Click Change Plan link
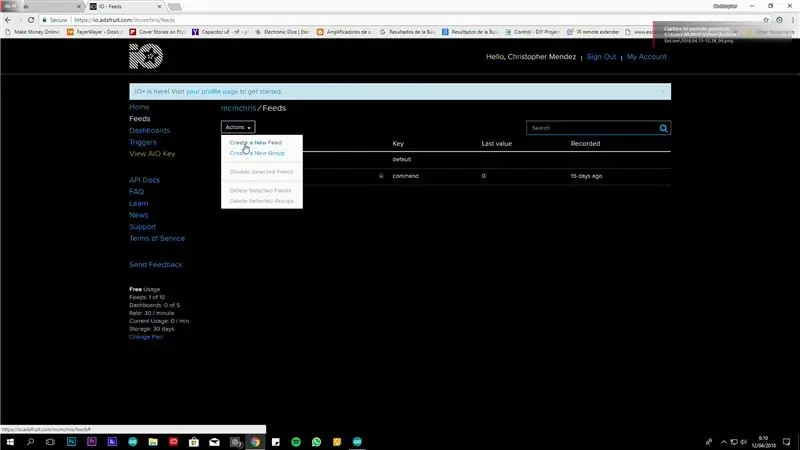Viewport: 800px width, 450px height. [x=146, y=337]
